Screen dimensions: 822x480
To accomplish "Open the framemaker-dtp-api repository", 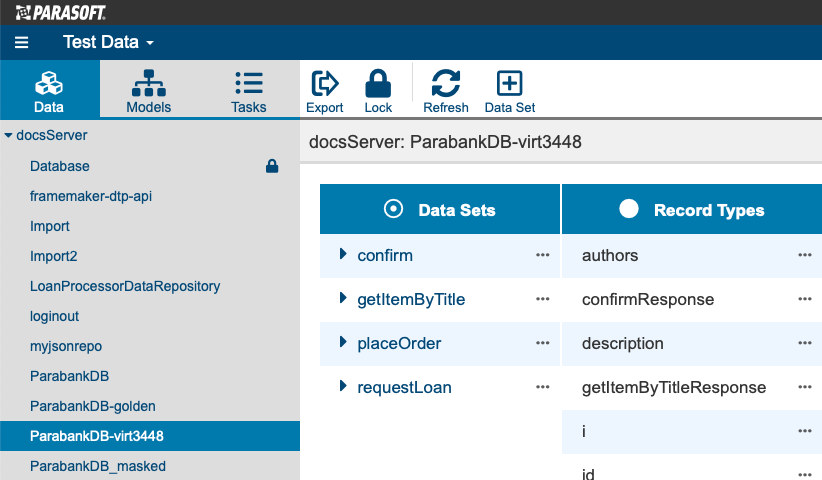I will pos(91,196).
